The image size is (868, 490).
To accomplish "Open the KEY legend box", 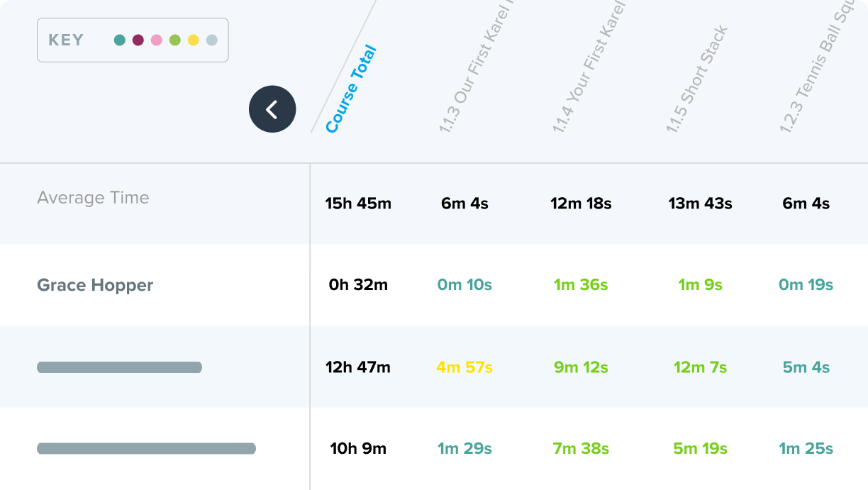I will click(x=133, y=40).
